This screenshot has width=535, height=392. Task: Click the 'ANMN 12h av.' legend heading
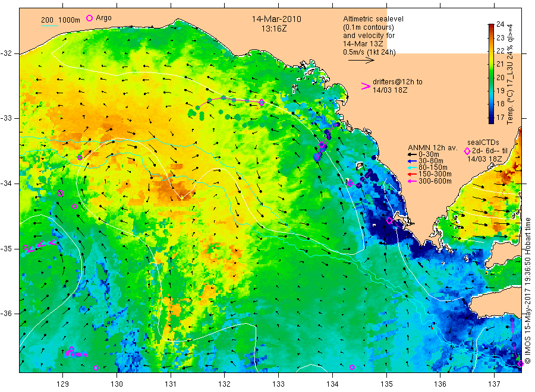tap(433, 148)
